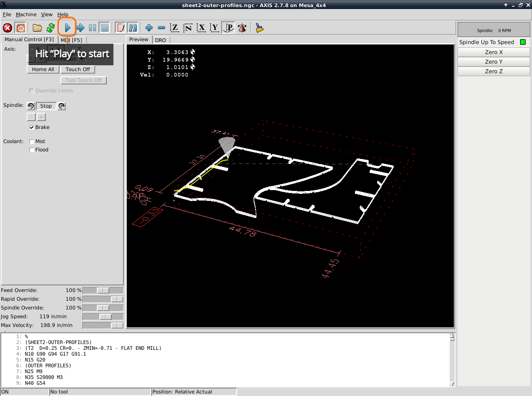532x396 pixels.
Task: Open the Machine menu
Action: pos(26,15)
